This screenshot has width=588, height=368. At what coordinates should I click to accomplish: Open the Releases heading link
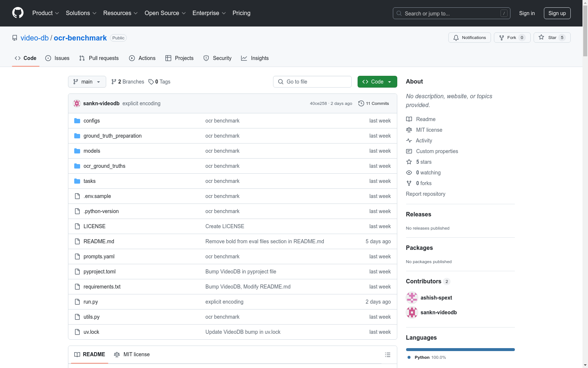[419, 214]
